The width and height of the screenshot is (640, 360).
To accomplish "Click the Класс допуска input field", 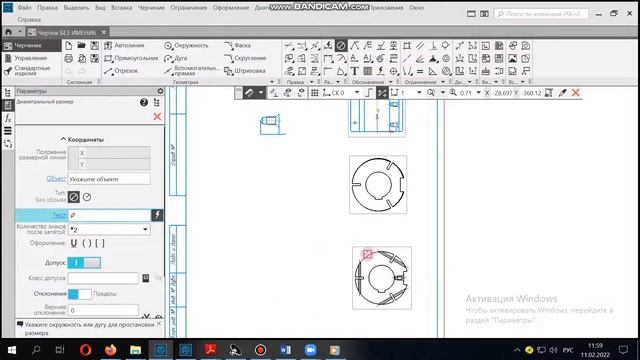I will (x=103, y=278).
